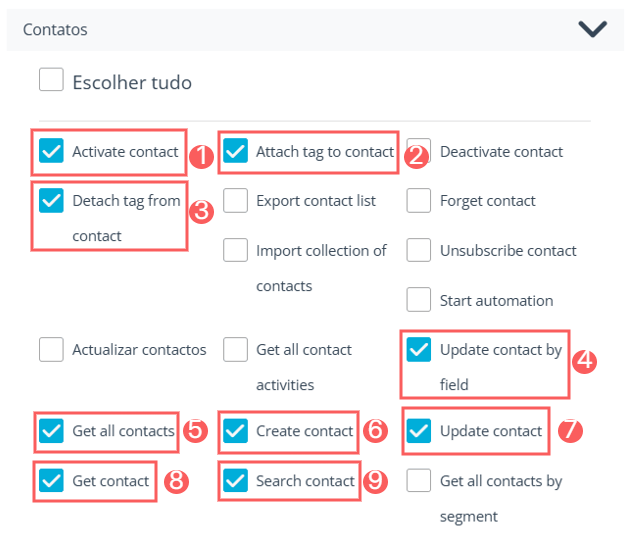This screenshot has width=630, height=538.
Task: Collapse the Contatos section chevron
Action: [x=592, y=29]
